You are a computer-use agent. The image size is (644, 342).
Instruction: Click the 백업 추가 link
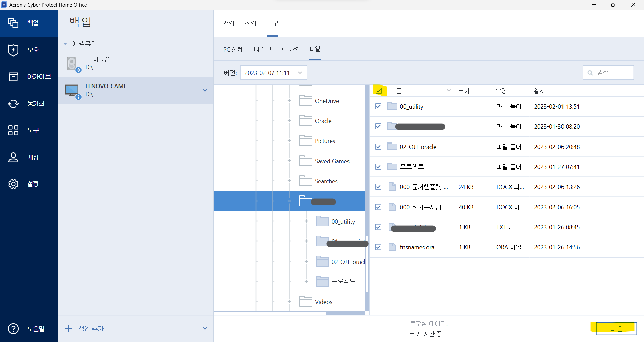(x=91, y=328)
